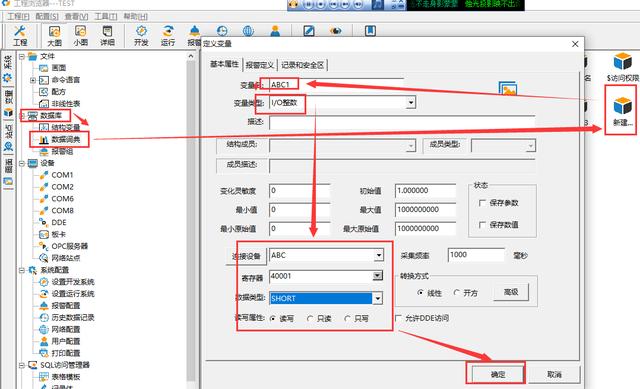
Task: Click the 描述 description input field
Action: click(x=402, y=122)
